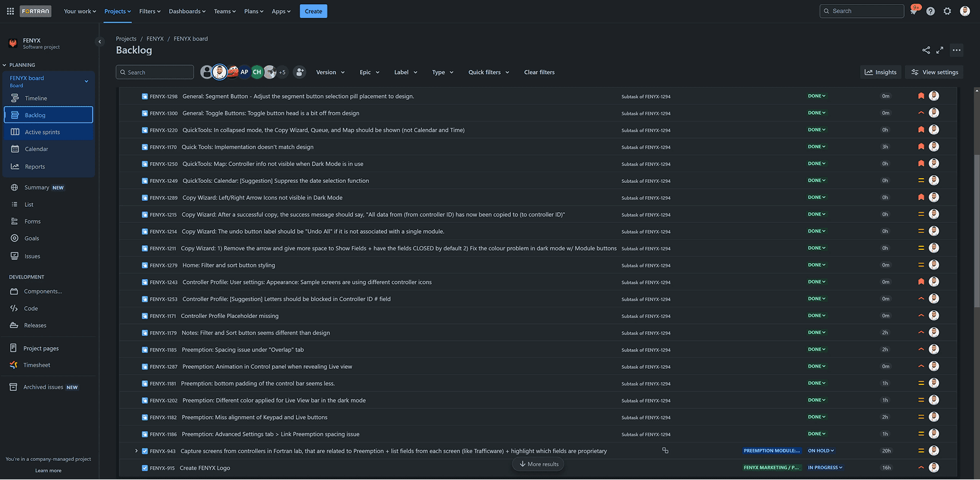Click FENYX breadcrumb link
Screen dimensions: 980x480
[155, 39]
